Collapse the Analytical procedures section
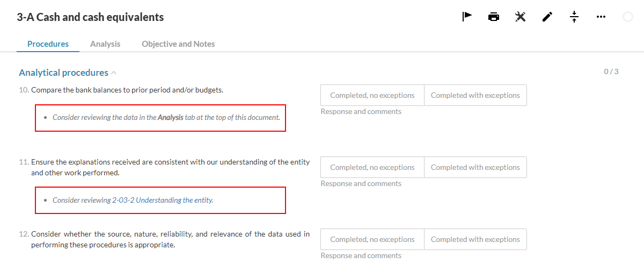 tap(114, 73)
